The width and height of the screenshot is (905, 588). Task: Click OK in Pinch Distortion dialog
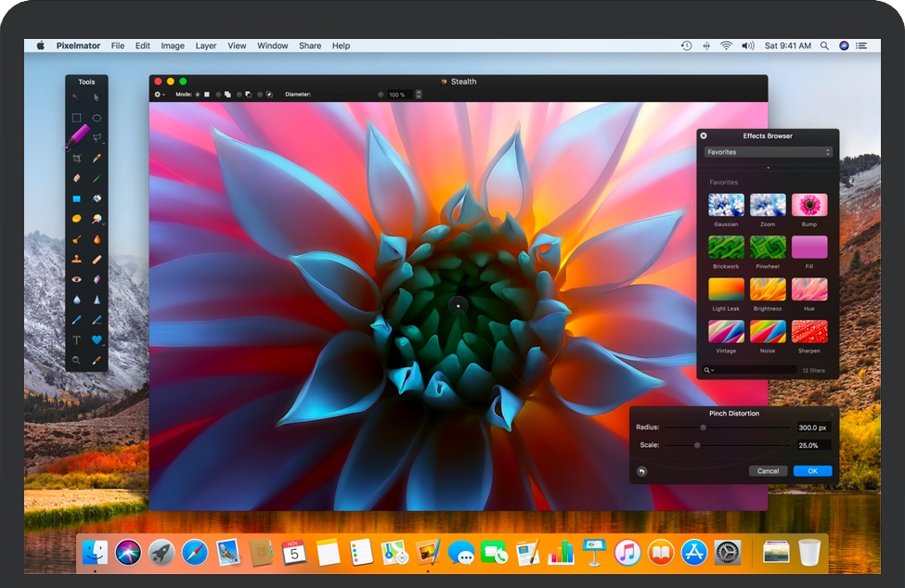[812, 471]
